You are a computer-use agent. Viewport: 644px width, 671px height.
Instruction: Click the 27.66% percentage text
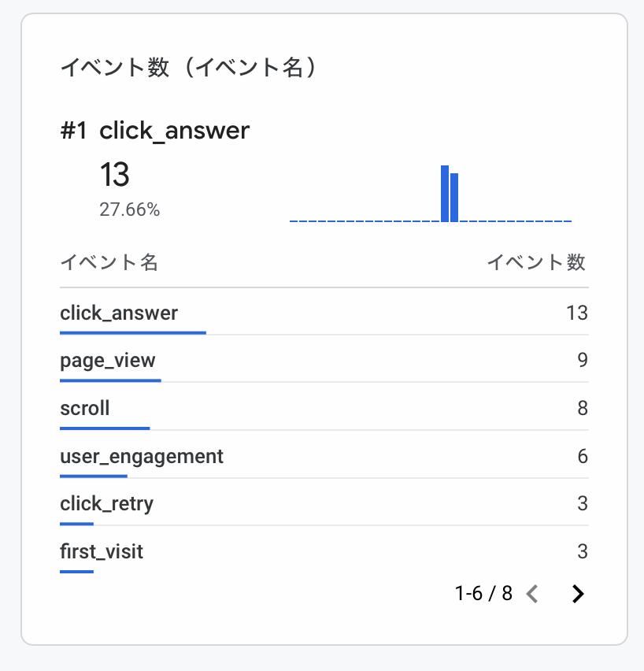(x=130, y=210)
